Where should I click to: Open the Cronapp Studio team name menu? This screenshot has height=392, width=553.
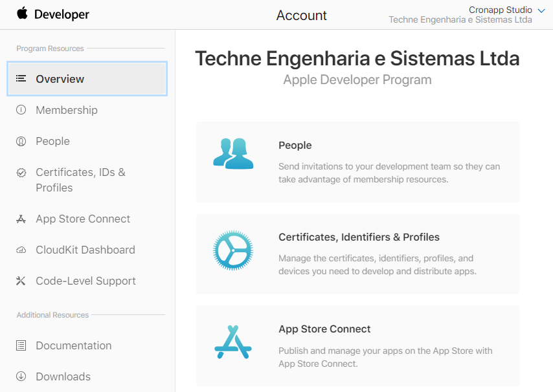(x=500, y=10)
